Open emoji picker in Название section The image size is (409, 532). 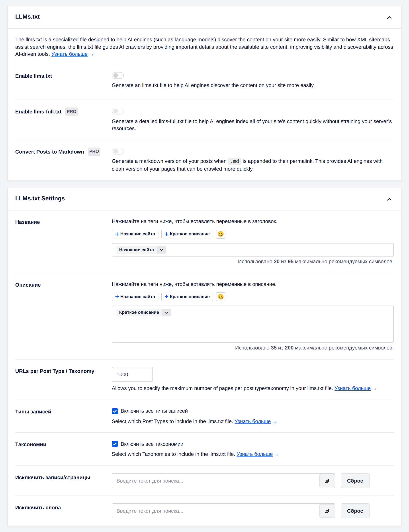click(221, 234)
